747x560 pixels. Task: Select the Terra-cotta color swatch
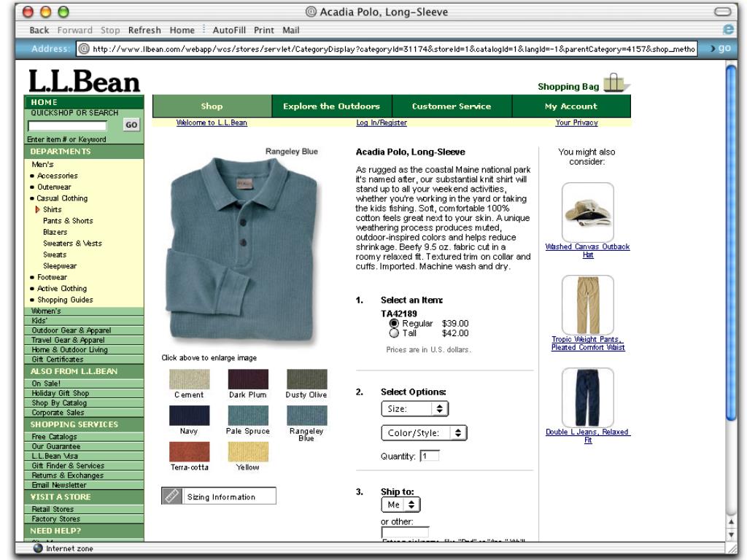[x=189, y=451]
